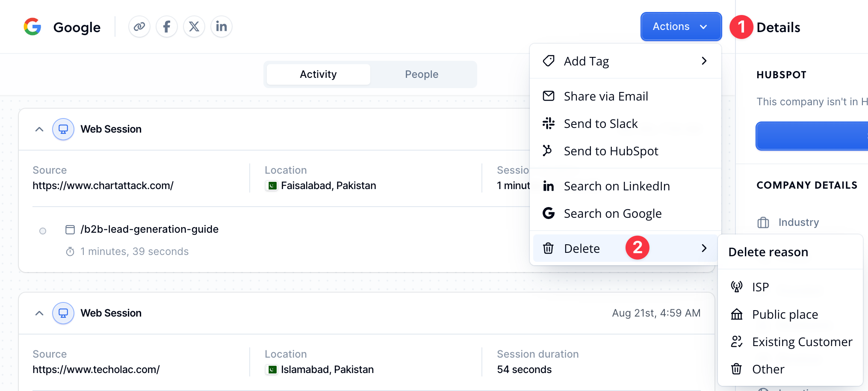Click the Aug 21st Web Session monitor icon

[x=63, y=313]
